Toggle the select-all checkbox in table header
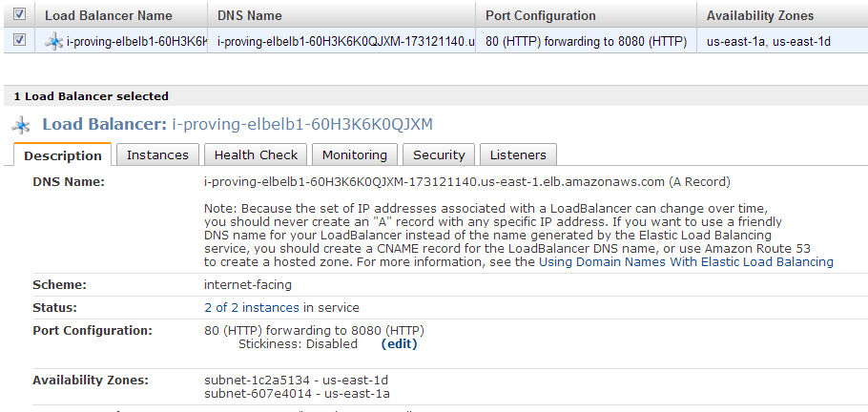868x412 pixels. point(19,14)
